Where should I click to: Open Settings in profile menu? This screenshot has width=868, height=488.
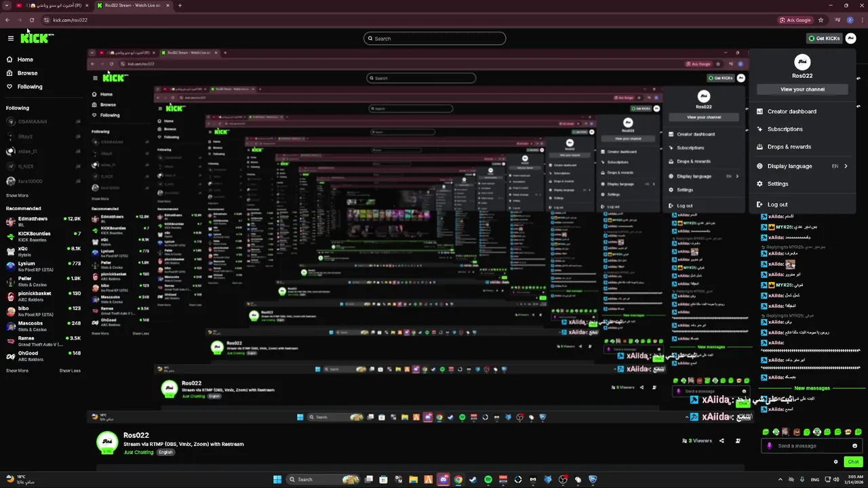(x=777, y=184)
